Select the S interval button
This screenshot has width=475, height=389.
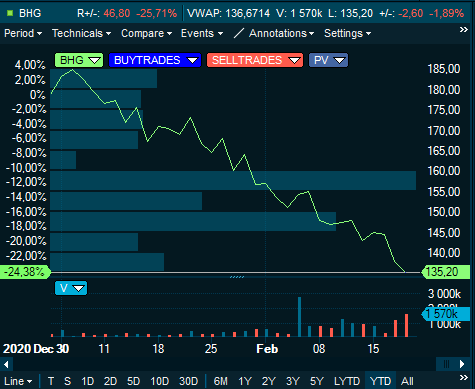click(67, 381)
